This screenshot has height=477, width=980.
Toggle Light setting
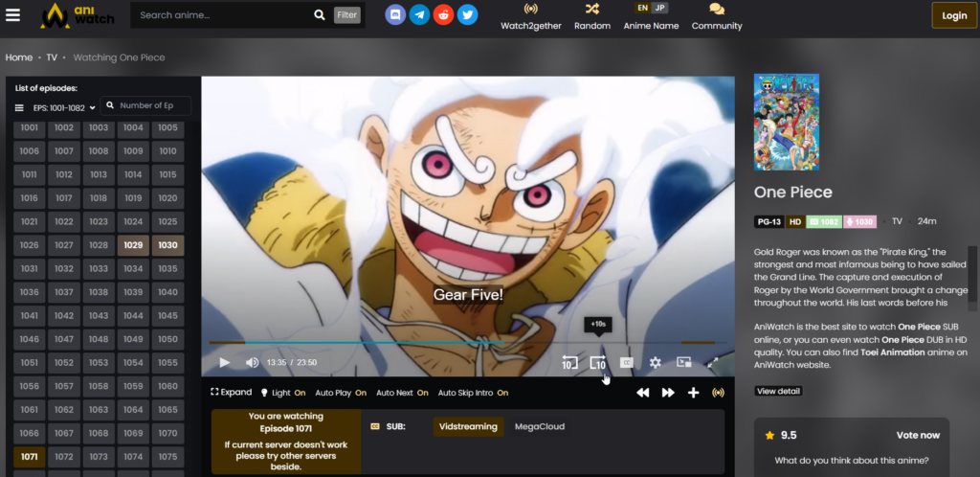click(283, 393)
